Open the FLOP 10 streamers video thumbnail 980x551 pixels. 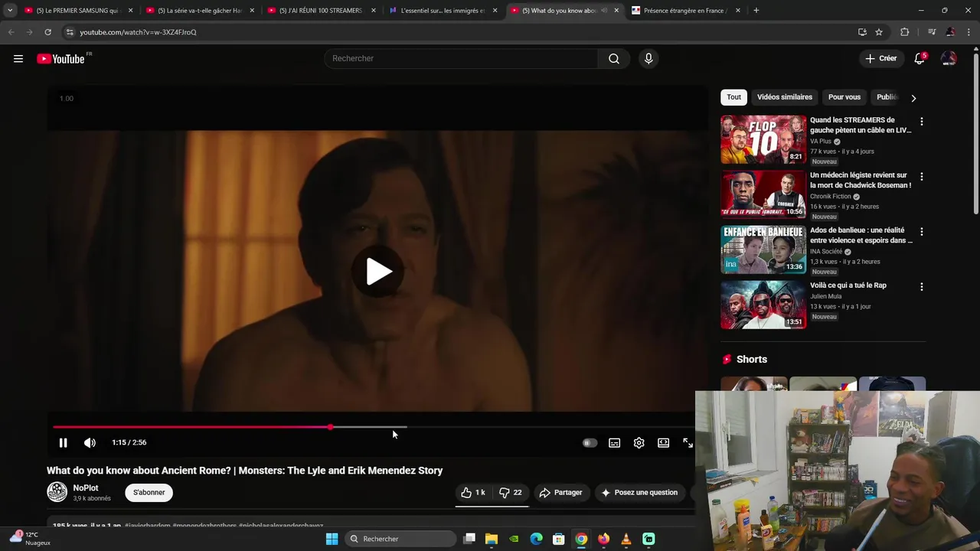coord(763,139)
